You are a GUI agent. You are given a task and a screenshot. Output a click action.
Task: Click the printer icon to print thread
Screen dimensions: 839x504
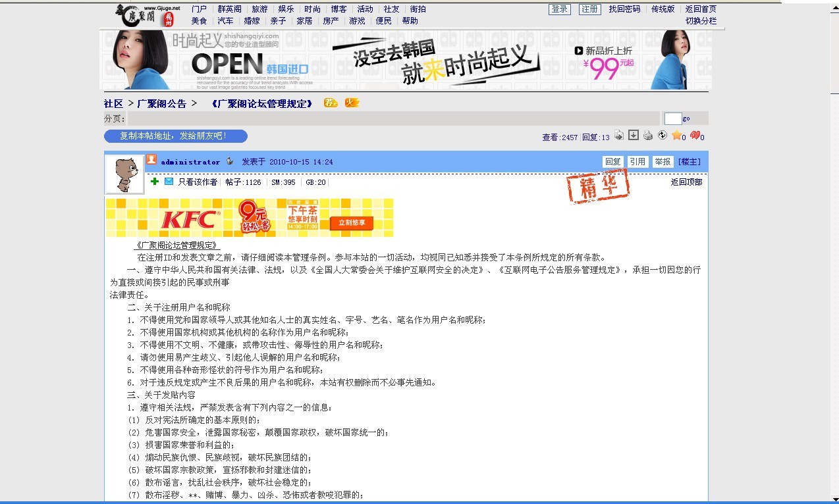pyautogui.click(x=648, y=135)
